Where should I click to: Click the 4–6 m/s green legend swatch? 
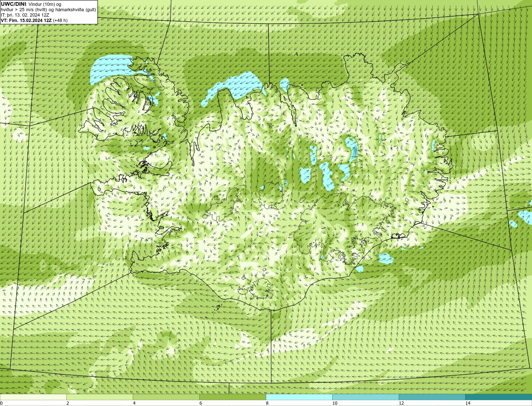[x=166, y=397]
